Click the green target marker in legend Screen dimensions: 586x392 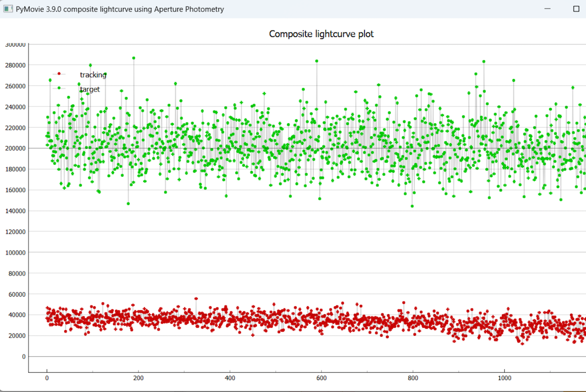click(x=59, y=88)
